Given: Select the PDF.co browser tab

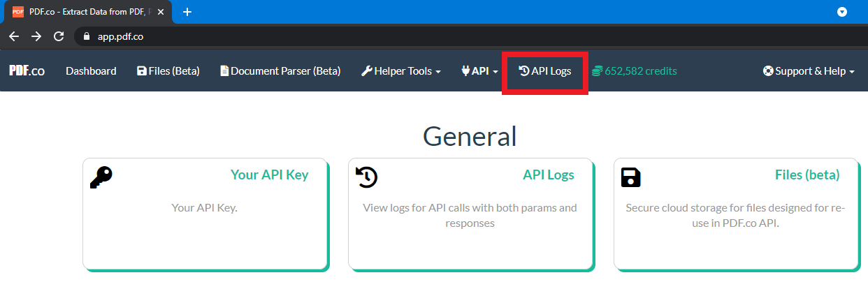Looking at the screenshot, I should coord(88,12).
